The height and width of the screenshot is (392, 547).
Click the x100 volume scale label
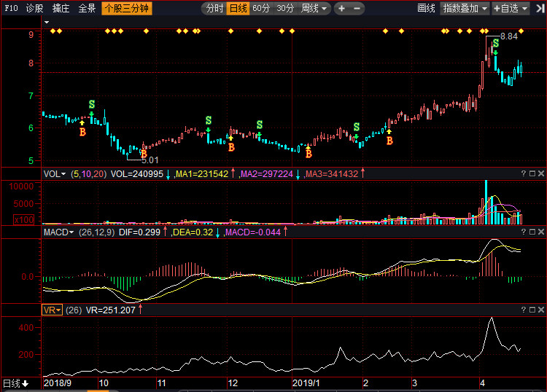pos(24,219)
